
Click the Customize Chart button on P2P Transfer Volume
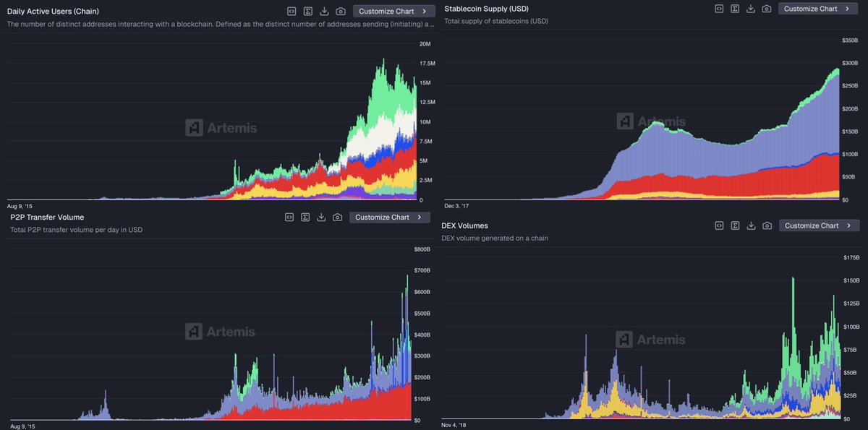point(389,217)
